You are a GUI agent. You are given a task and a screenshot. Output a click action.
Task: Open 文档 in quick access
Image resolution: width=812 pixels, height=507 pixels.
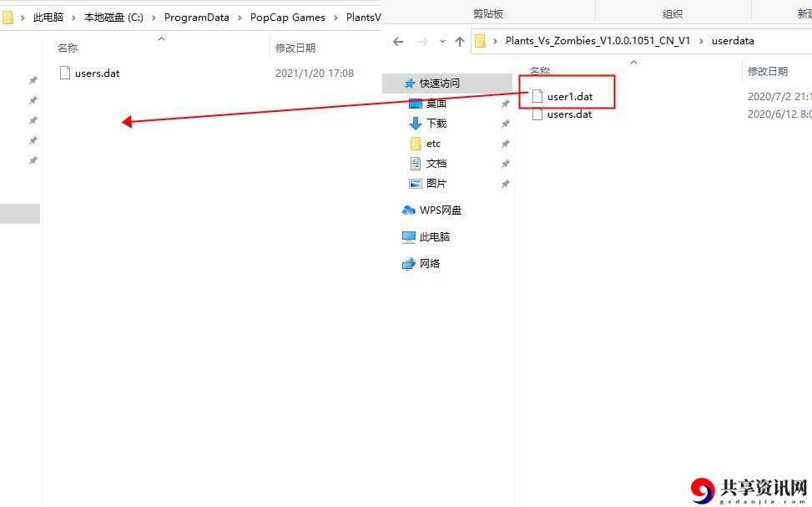[x=436, y=164]
